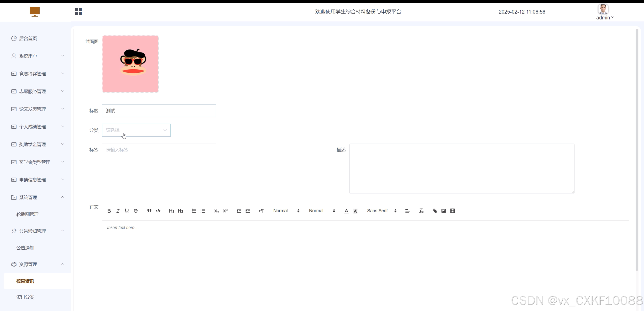Insert video via film icon

tap(452, 211)
